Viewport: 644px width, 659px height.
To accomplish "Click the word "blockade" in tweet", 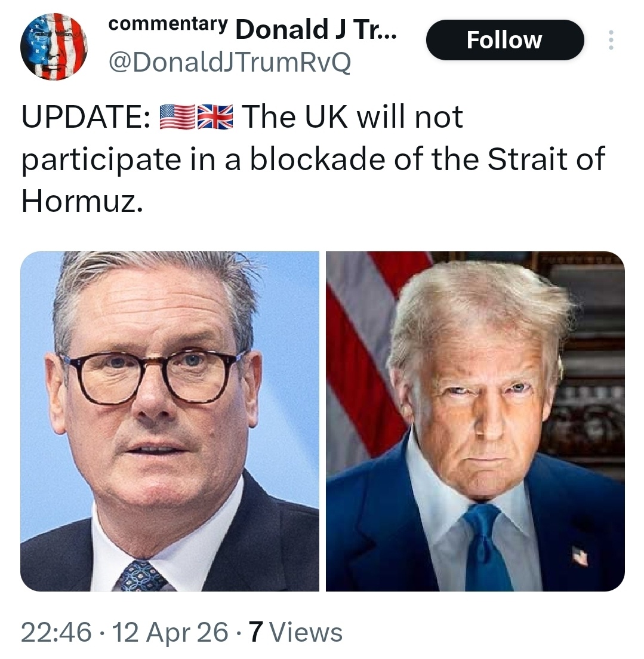I will tap(318, 159).
